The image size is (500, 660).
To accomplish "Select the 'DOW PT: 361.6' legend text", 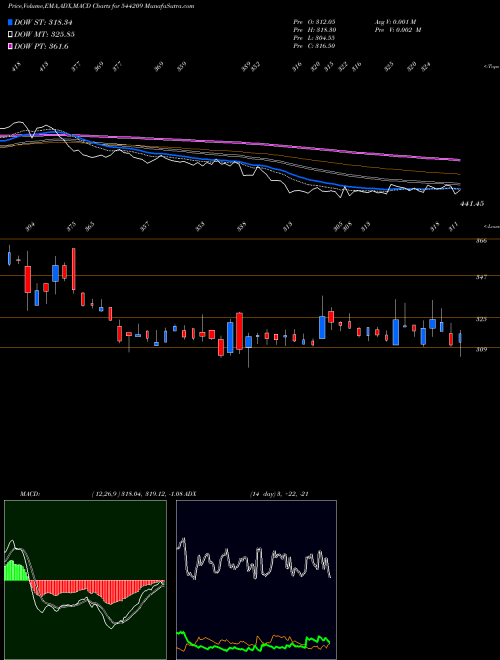I will (x=41, y=47).
